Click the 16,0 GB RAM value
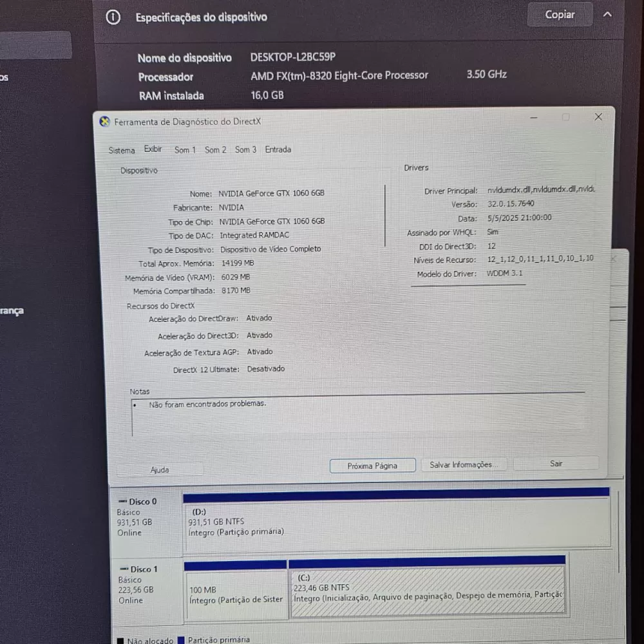Screen dimensions: 644x644 pyautogui.click(x=267, y=95)
